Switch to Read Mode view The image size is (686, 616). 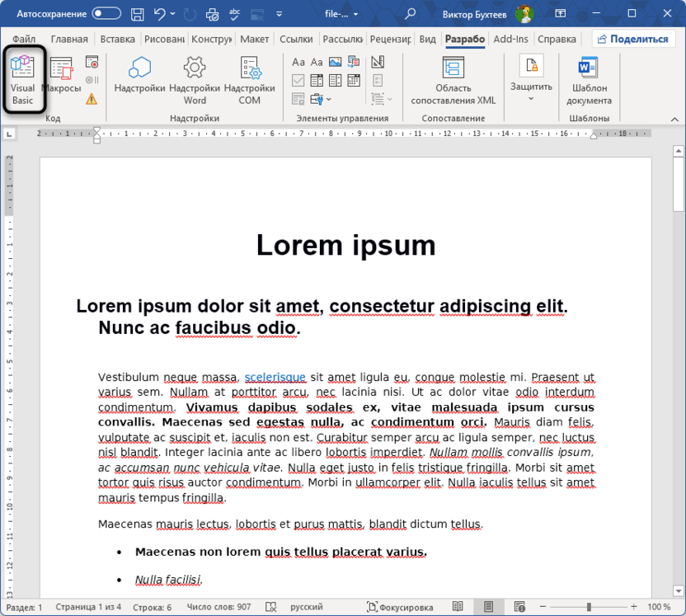tap(458, 607)
